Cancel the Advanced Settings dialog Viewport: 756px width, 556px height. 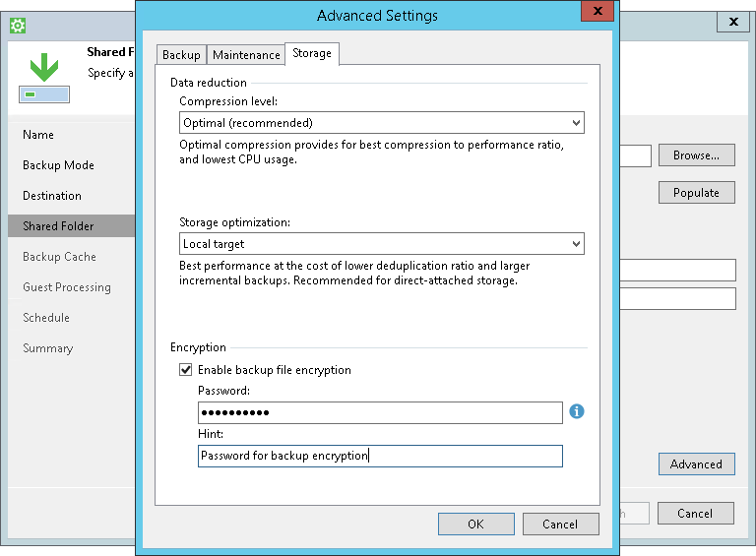point(561,525)
